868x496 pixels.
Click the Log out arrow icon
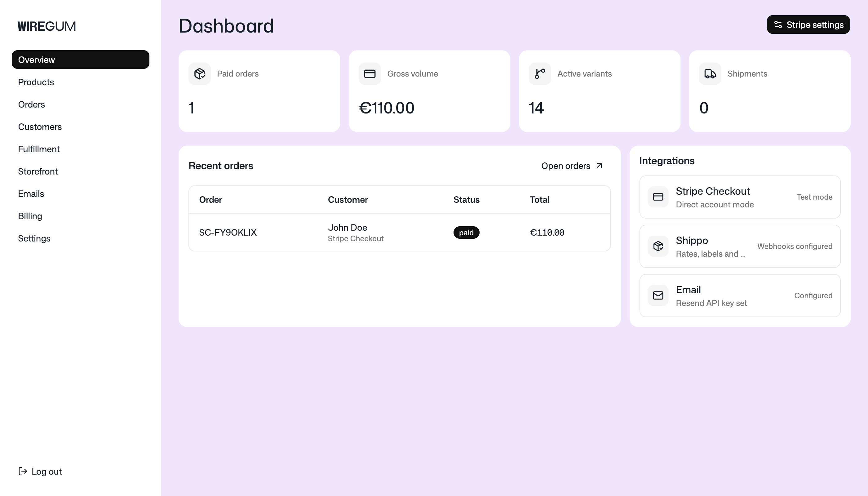(23, 471)
